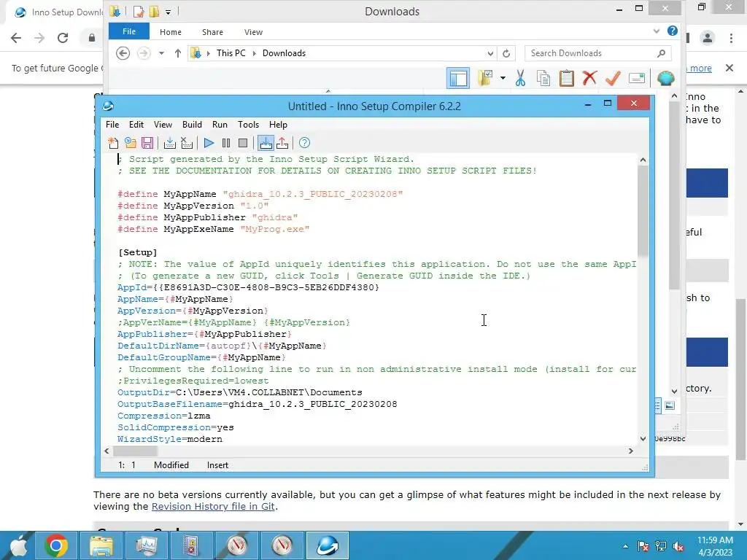
Task: Switch to Share ribbon tab in Explorer
Action: [212, 32]
